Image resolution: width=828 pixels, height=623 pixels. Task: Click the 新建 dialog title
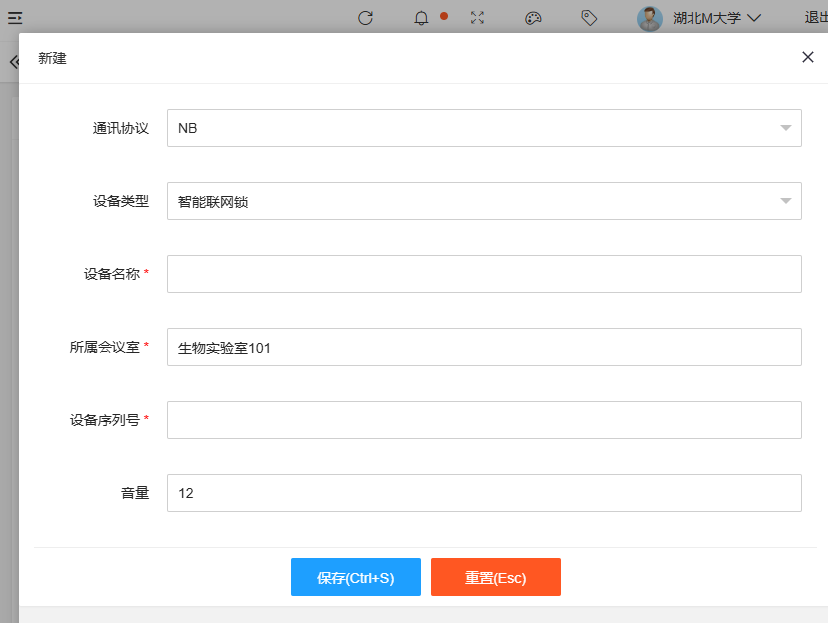pyautogui.click(x=52, y=58)
